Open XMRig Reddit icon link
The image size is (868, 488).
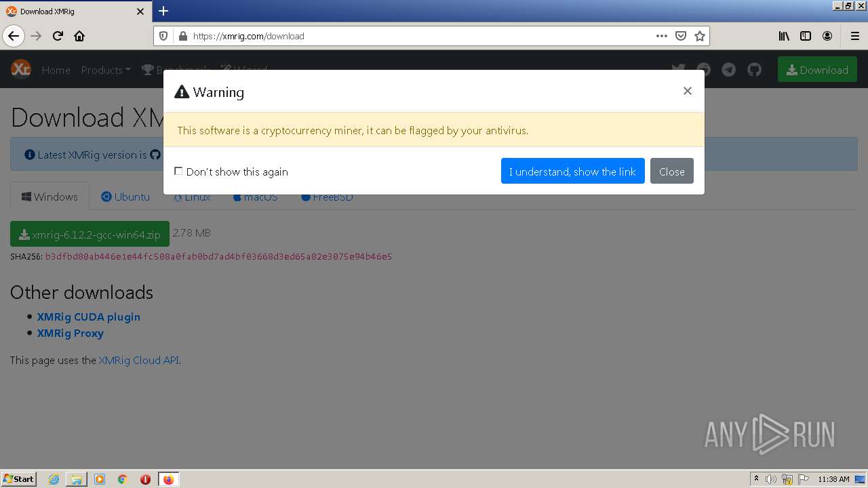[x=704, y=69]
